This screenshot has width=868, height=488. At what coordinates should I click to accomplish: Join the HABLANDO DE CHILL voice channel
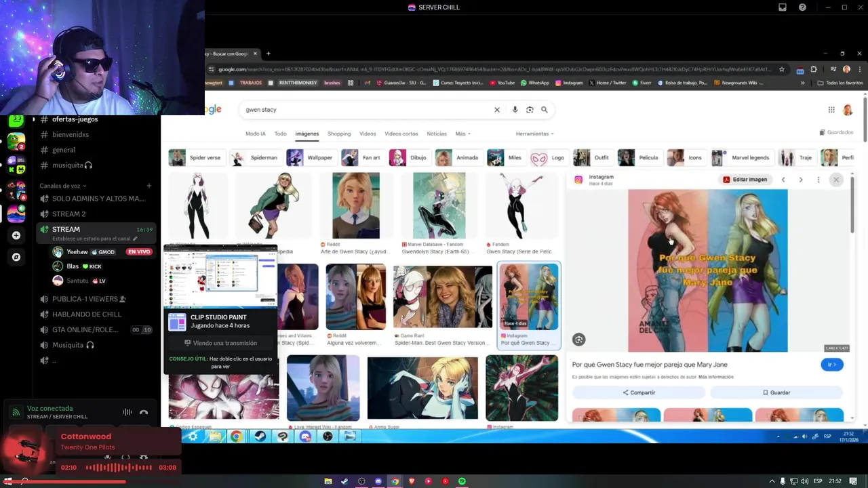pyautogui.click(x=95, y=314)
